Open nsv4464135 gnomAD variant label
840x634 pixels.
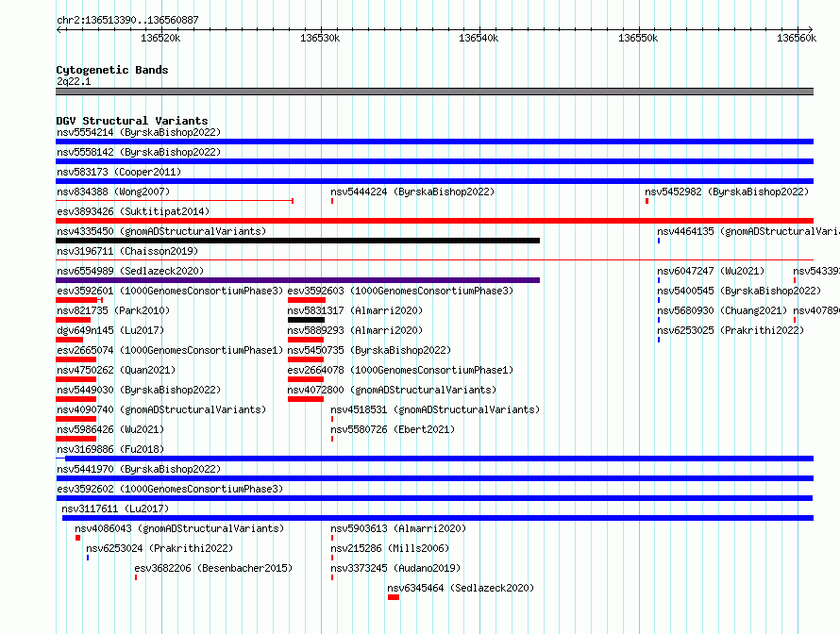click(748, 231)
